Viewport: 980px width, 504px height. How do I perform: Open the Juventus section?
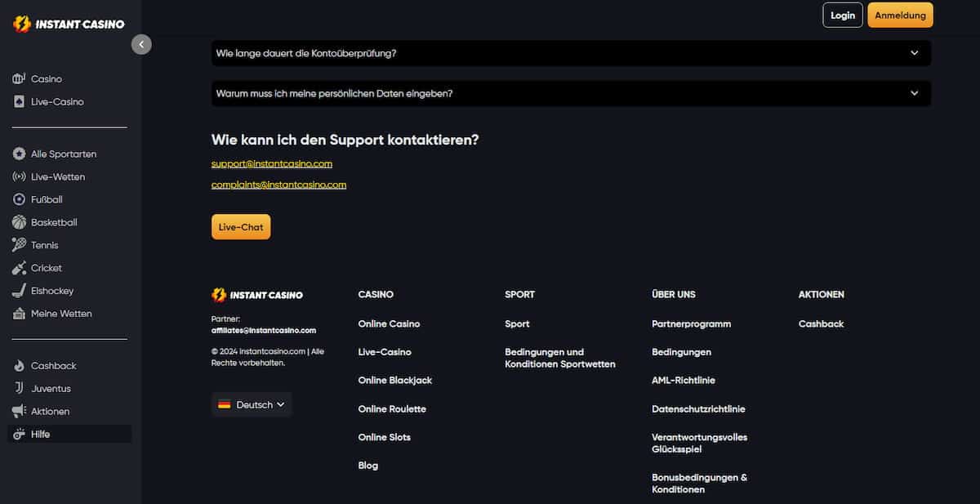click(x=19, y=388)
